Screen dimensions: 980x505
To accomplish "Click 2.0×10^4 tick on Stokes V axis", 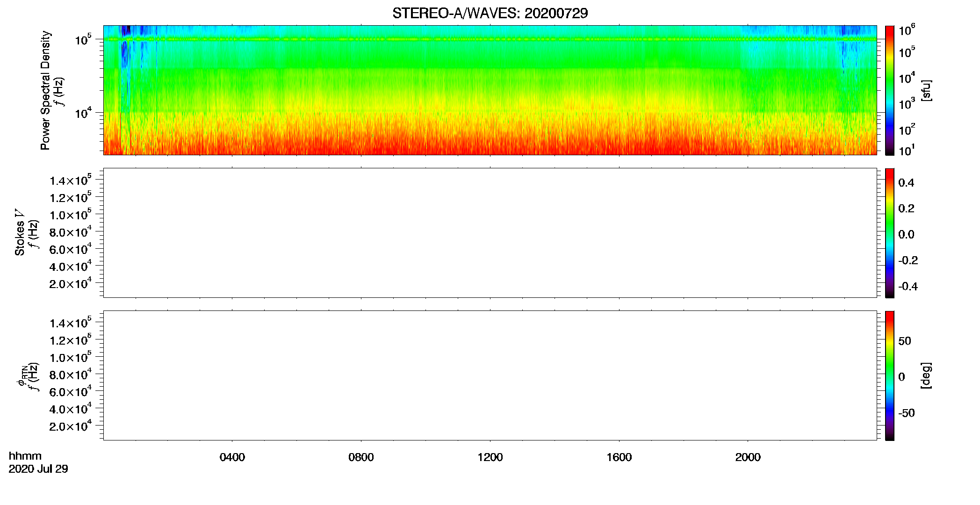I will pos(71,283).
